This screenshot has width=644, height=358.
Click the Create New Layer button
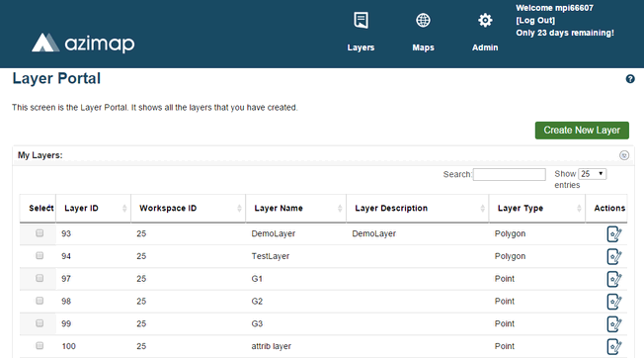(582, 131)
